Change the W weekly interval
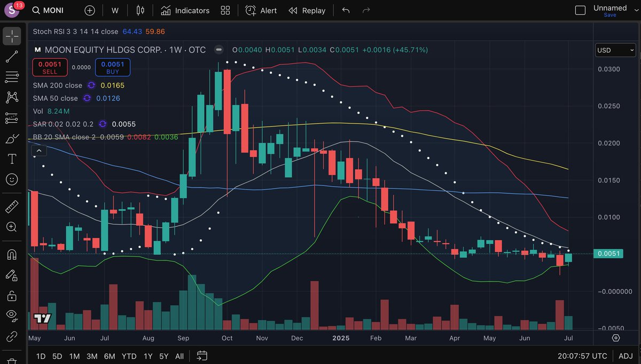 tap(115, 11)
